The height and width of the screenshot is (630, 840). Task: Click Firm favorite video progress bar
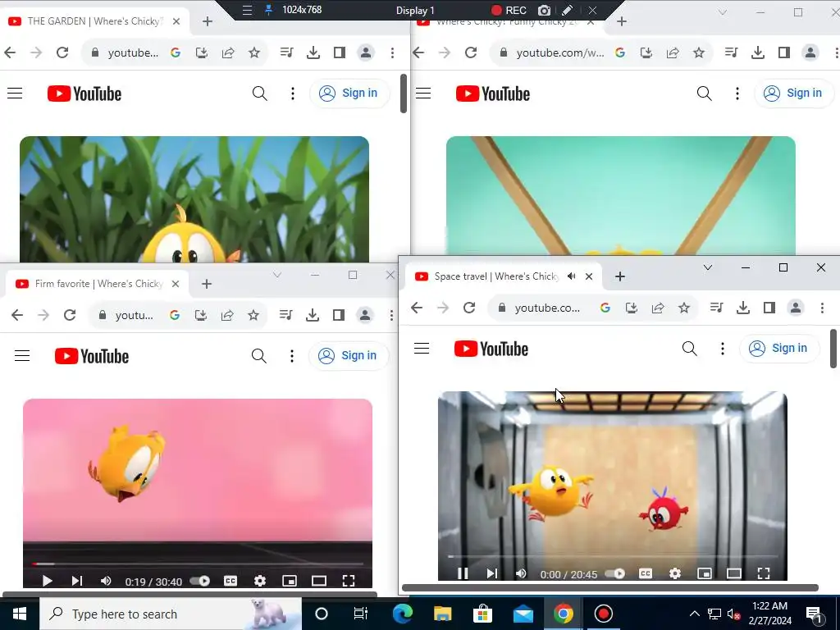tap(198, 564)
